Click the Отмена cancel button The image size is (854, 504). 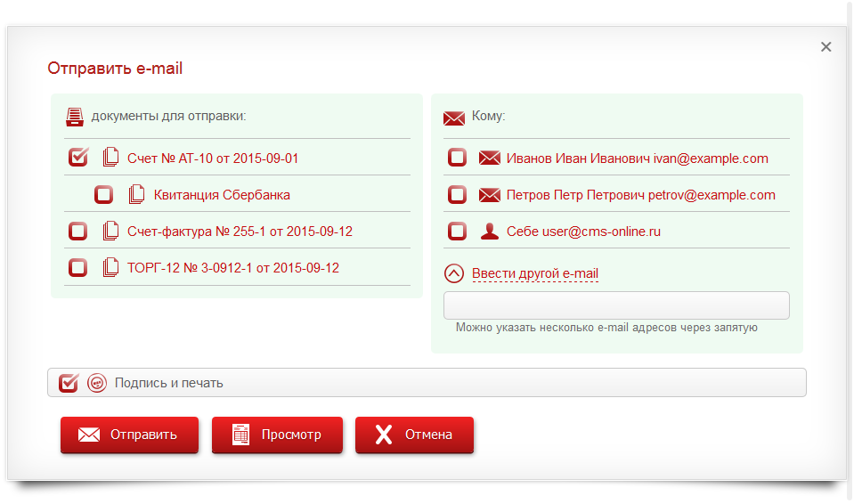click(414, 435)
